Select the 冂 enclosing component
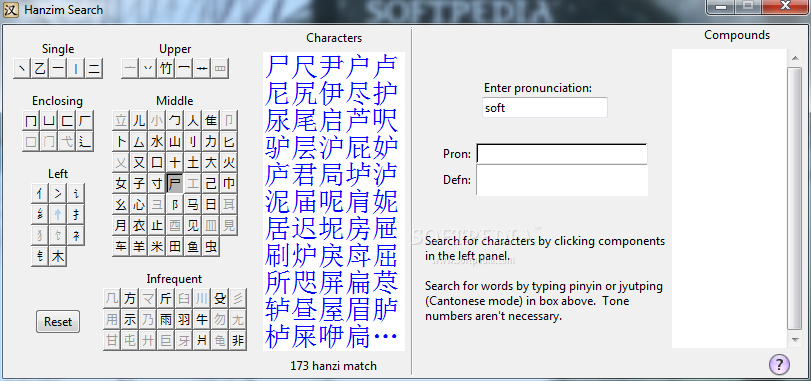 [x=31, y=121]
